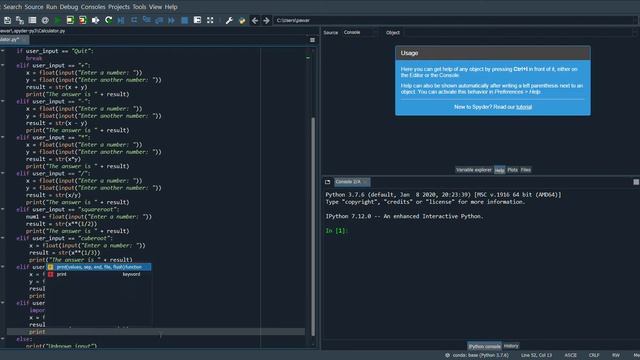Click the Save file icon in toolbar
Viewport: 640px width, 360px height.
(7, 20)
